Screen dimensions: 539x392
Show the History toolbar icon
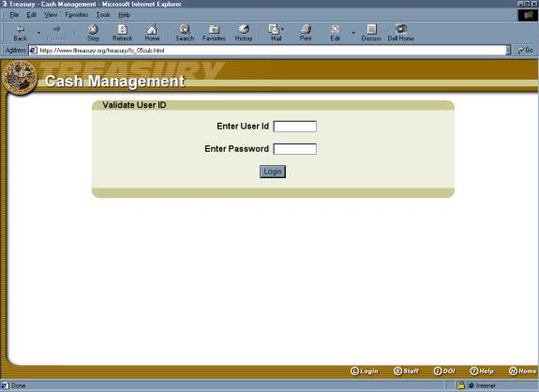pyautogui.click(x=244, y=33)
